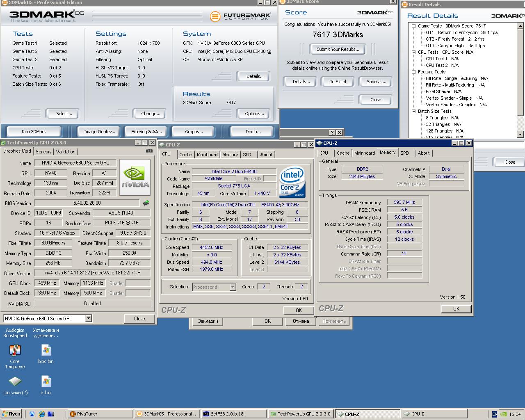Open Core Temp.exe desktop icon
The width and height of the screenshot is (525, 420).
pos(15,356)
